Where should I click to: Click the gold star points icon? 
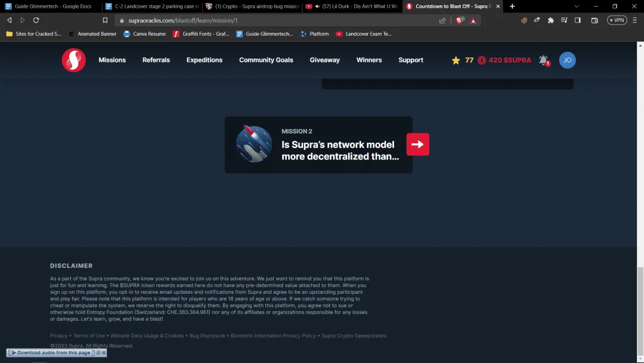(456, 60)
